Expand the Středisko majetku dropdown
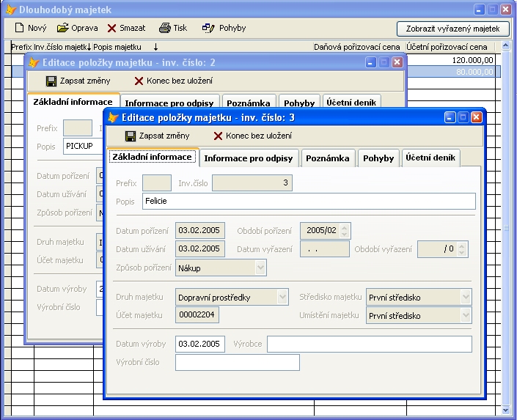The width and height of the screenshot is (517, 420). coord(465,297)
